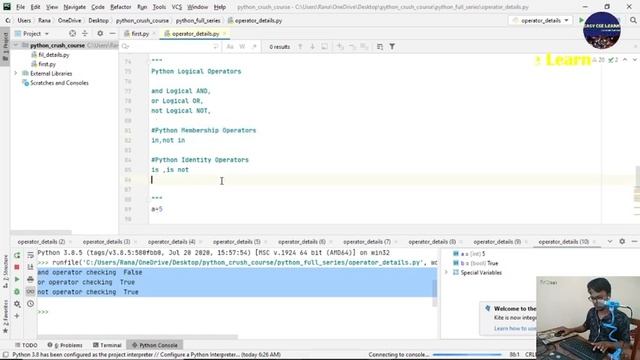Expand External Libraries node
This screenshot has height=360, width=640.
(16, 73)
